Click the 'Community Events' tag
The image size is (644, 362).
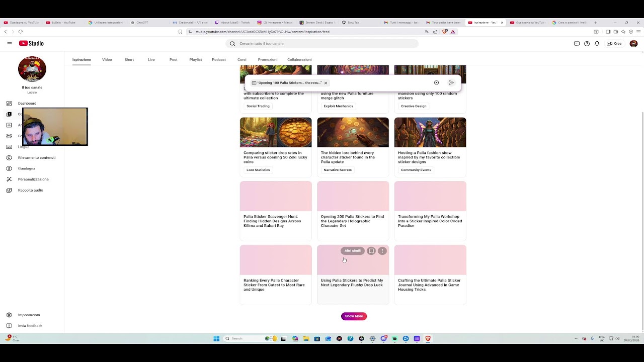416,170
